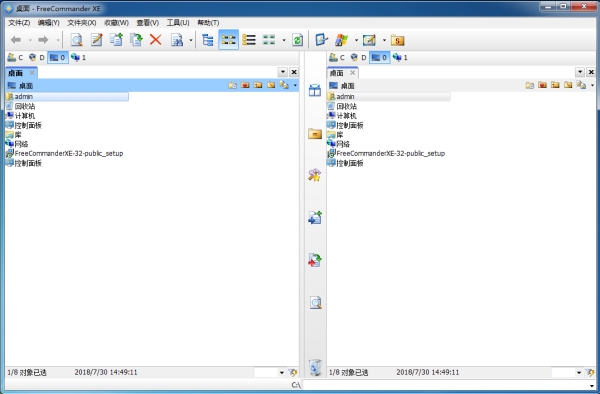Click the magnifier file view icon in toolbar

(x=77, y=39)
